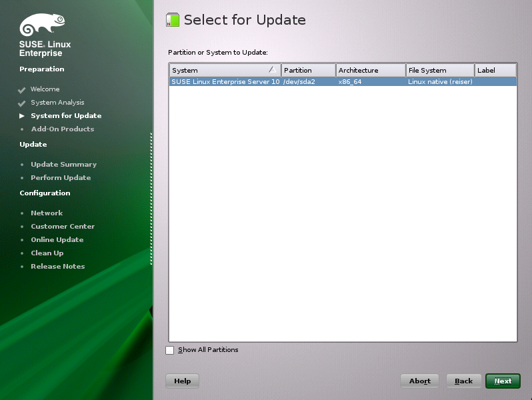532x400 pixels.
Task: Click the Update Summary step
Action: coord(64,164)
